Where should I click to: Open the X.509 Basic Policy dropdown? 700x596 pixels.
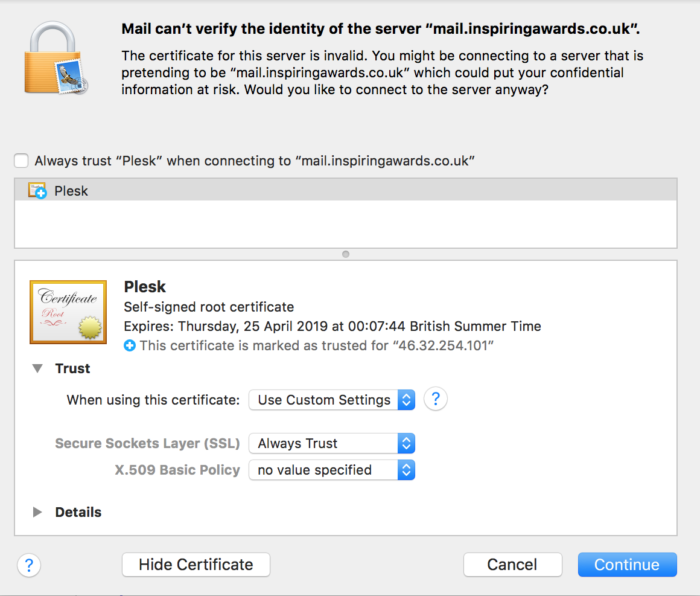[x=332, y=470]
